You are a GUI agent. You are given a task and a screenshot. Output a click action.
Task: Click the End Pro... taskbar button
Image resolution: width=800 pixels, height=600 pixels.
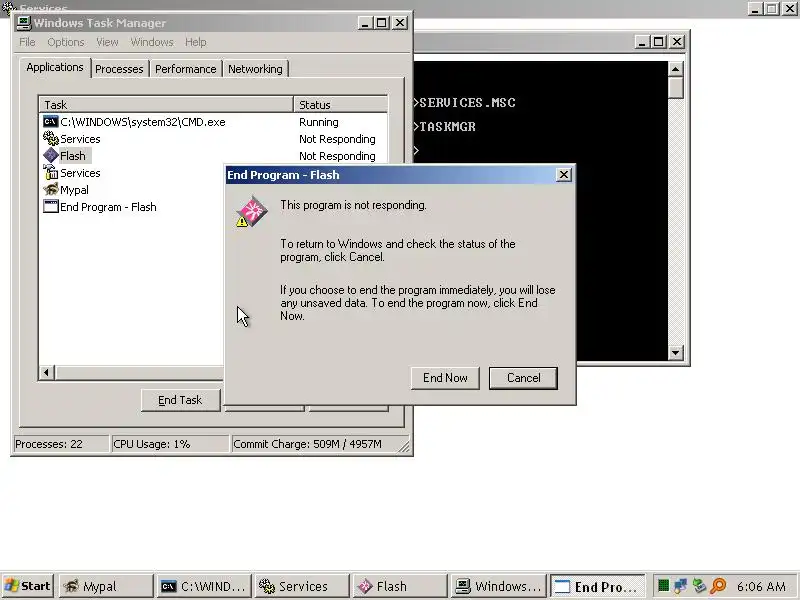(x=598, y=586)
